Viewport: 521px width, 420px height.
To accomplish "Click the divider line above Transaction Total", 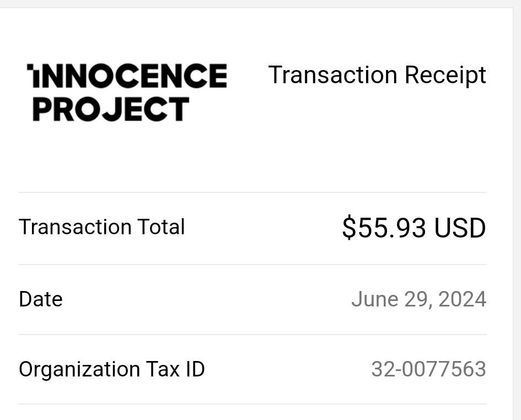I will (253, 192).
